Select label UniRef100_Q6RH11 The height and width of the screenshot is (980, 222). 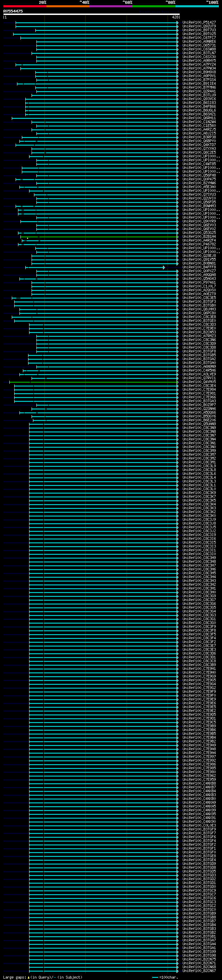point(199,118)
